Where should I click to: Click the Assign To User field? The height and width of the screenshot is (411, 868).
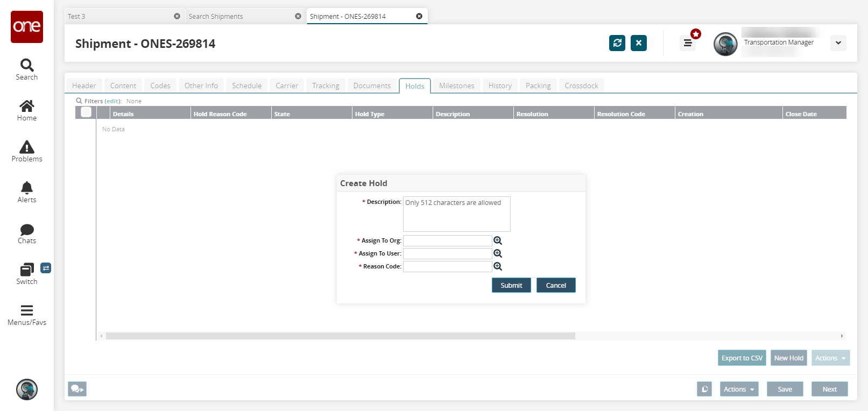tap(448, 253)
